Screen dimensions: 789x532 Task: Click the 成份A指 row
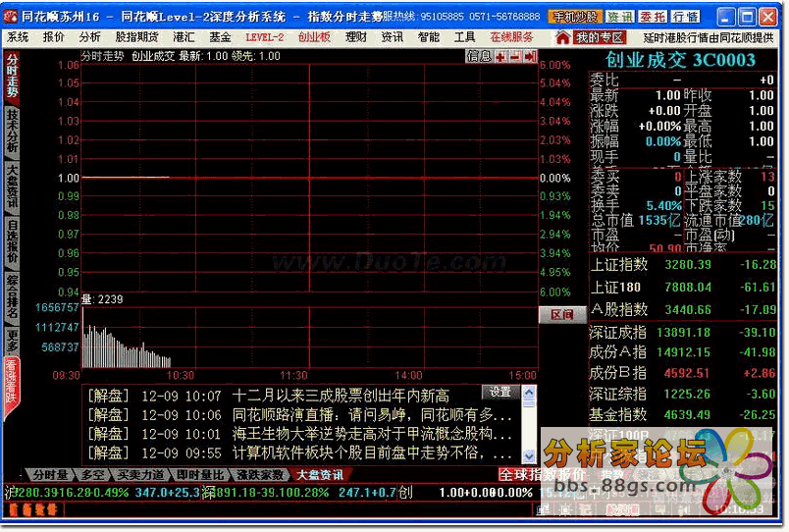click(x=683, y=351)
